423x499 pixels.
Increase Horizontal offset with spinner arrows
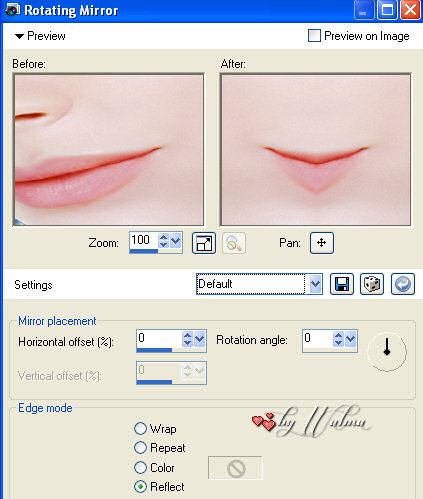pos(188,335)
